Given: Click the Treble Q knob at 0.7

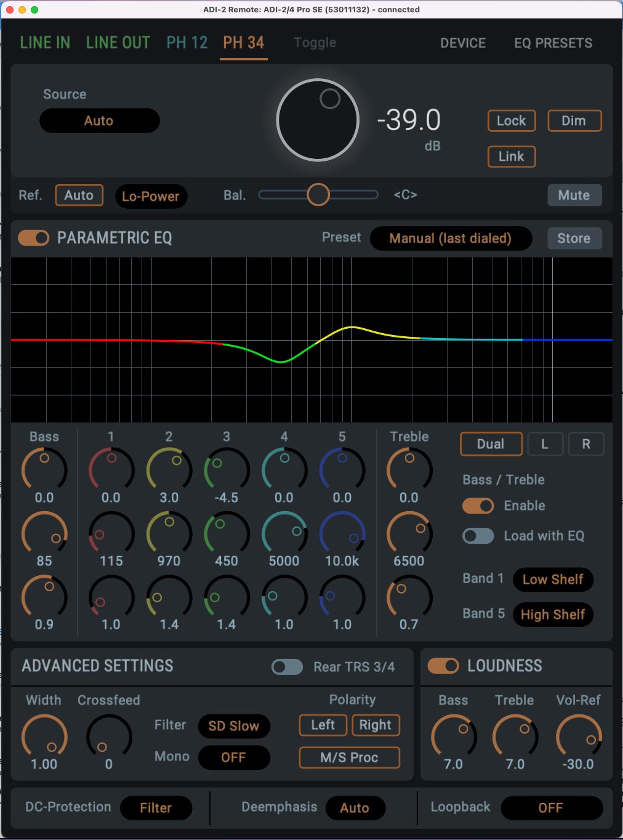Looking at the screenshot, I should [x=409, y=597].
